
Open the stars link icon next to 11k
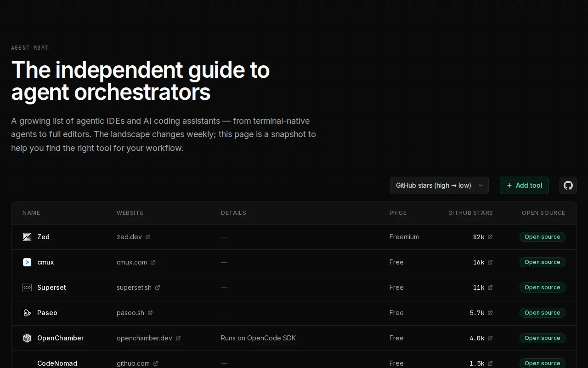[x=490, y=287]
